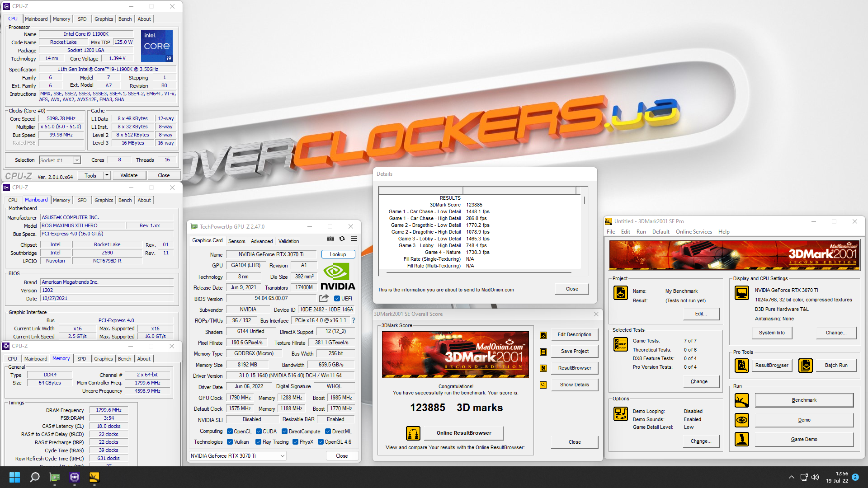Toggle the DirectML checkbox

click(328, 432)
